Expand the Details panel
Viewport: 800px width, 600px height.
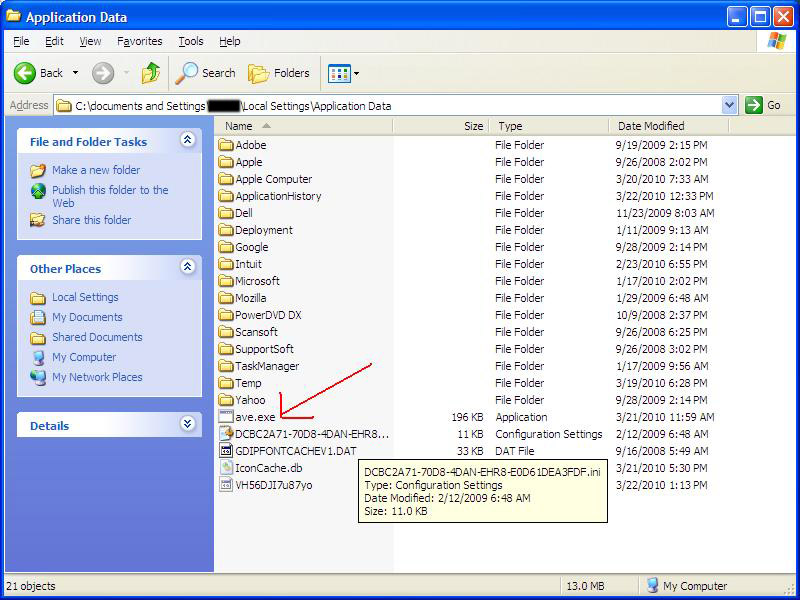[188, 423]
